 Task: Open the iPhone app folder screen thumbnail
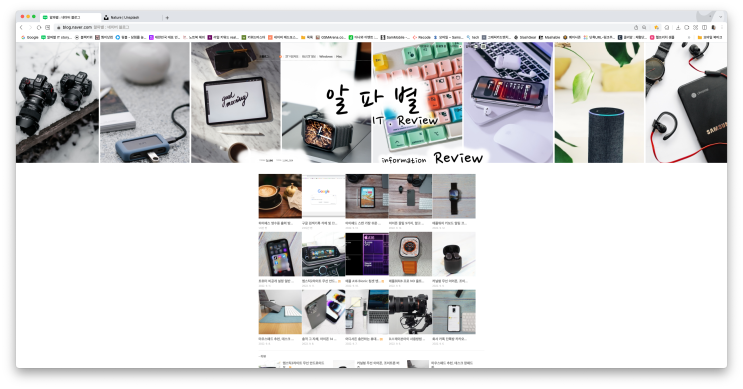coord(280,254)
